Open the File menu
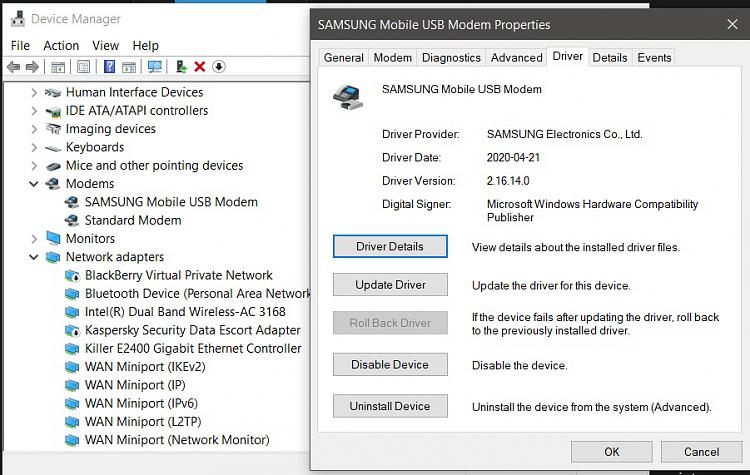This screenshot has width=750, height=475. [20, 45]
